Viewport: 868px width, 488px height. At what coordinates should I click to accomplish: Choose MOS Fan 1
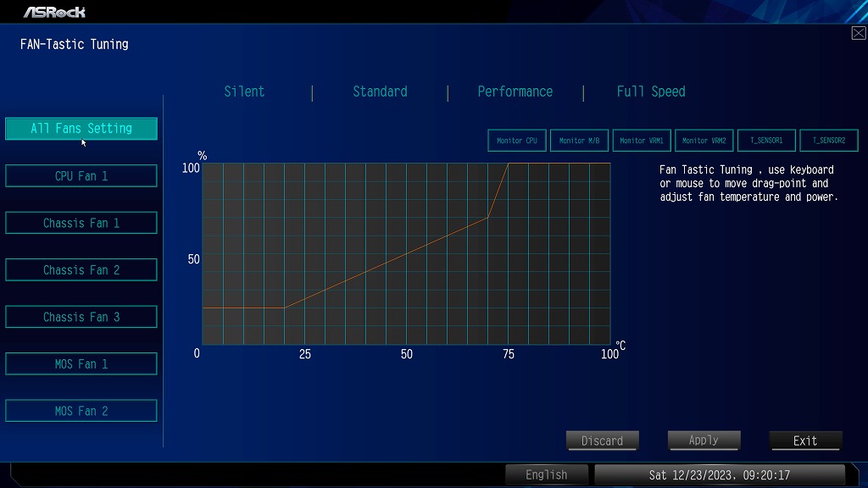(81, 364)
